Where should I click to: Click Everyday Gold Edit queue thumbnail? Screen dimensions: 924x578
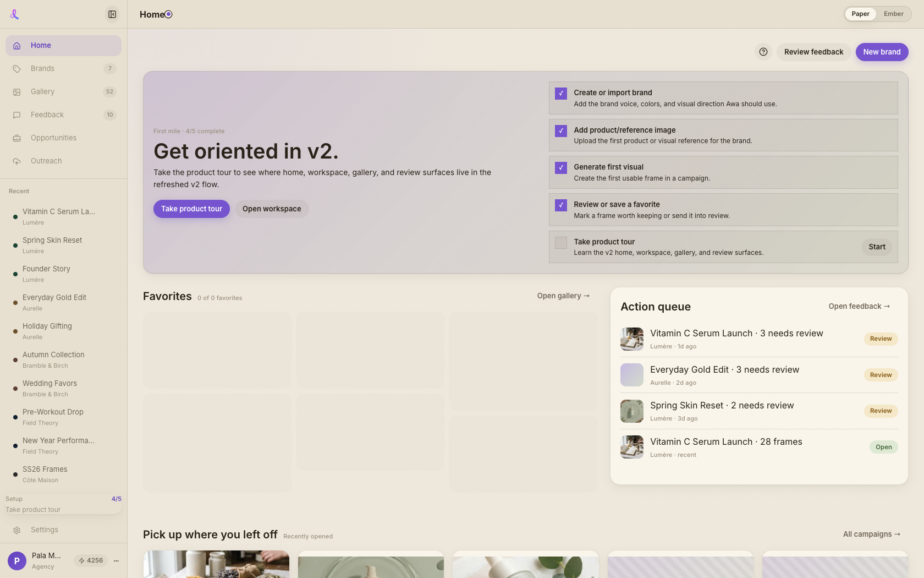pyautogui.click(x=632, y=375)
